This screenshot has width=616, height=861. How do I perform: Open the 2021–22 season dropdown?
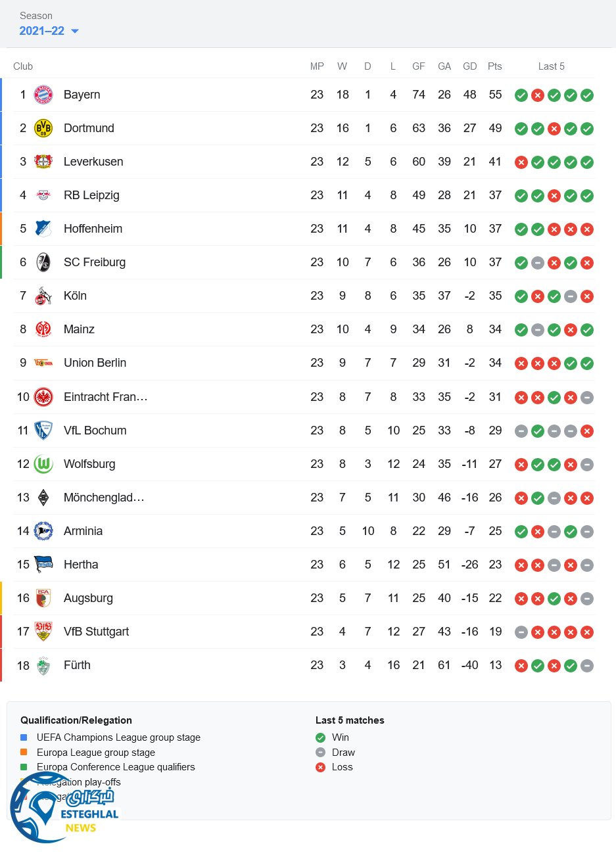[x=49, y=31]
